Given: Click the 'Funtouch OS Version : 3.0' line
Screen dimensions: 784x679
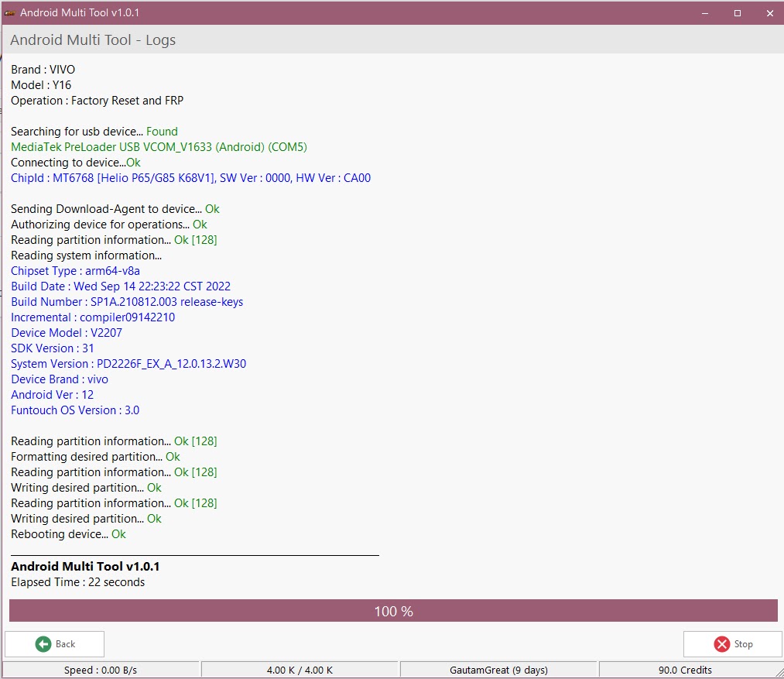Looking at the screenshot, I should pyautogui.click(x=75, y=411).
